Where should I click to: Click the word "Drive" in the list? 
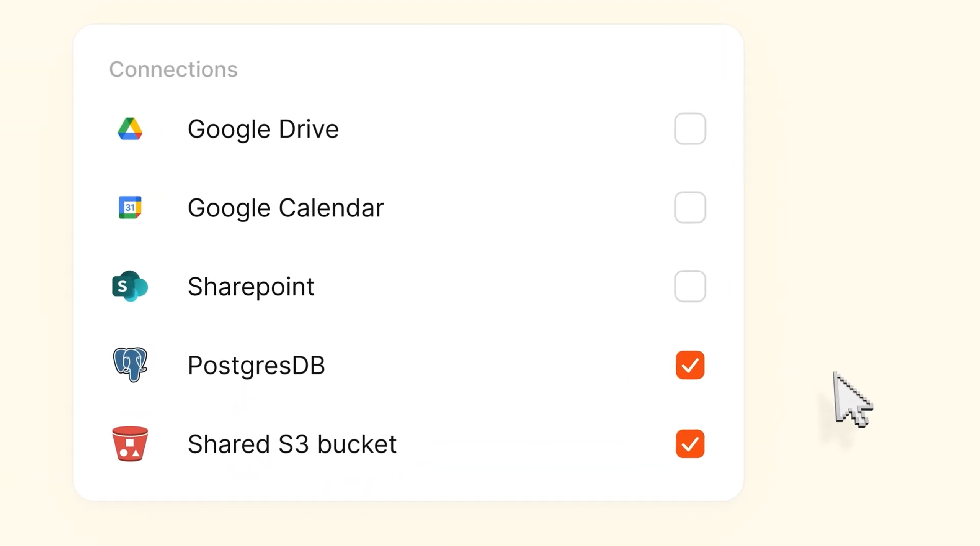[x=309, y=129]
